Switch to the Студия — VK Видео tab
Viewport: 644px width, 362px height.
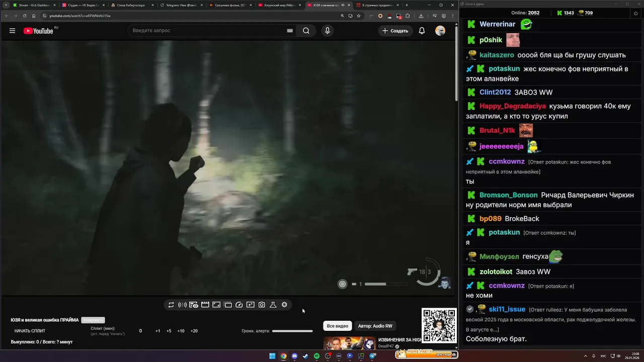tap(83, 5)
